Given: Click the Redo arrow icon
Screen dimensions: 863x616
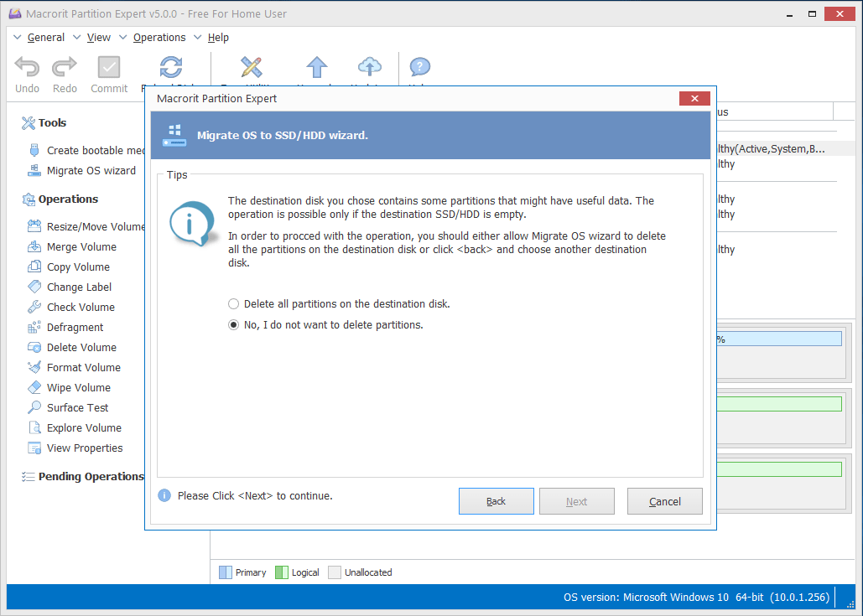Looking at the screenshot, I should (x=65, y=67).
